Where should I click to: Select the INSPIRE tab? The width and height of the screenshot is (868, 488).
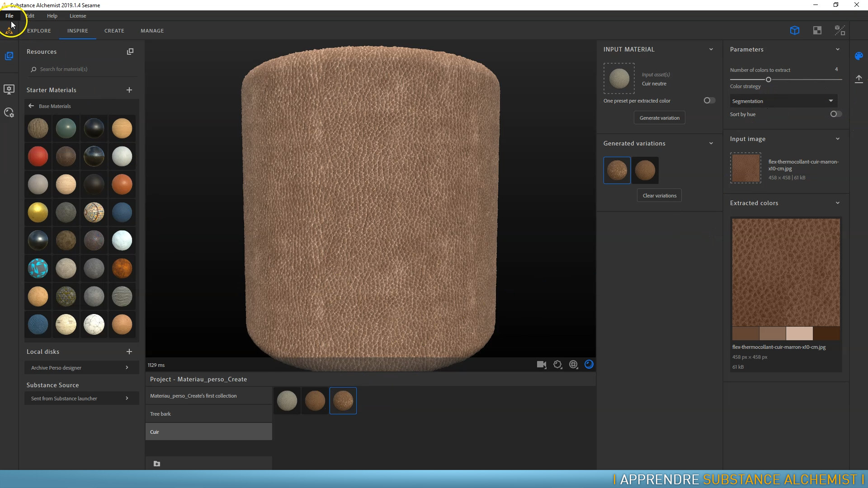[78, 31]
